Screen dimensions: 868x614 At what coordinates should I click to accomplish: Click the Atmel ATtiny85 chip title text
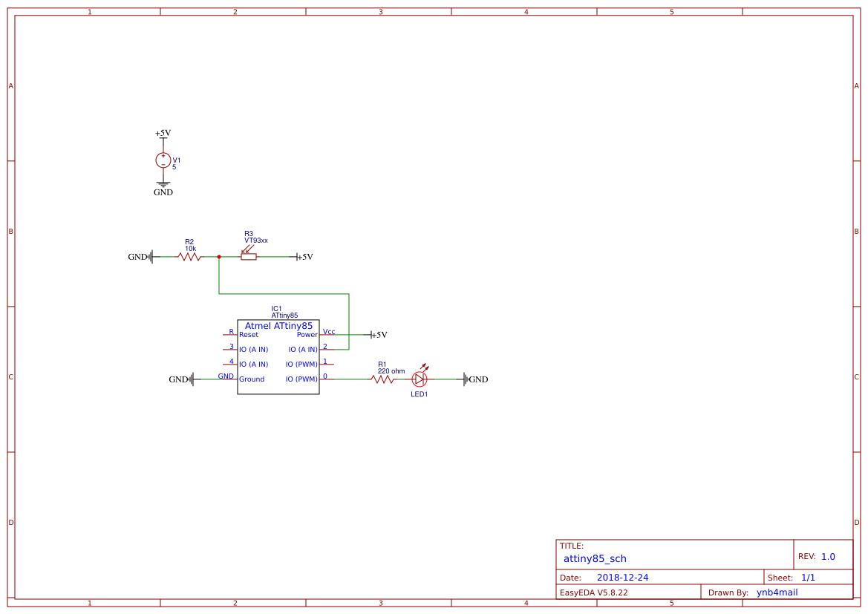pyautogui.click(x=278, y=326)
